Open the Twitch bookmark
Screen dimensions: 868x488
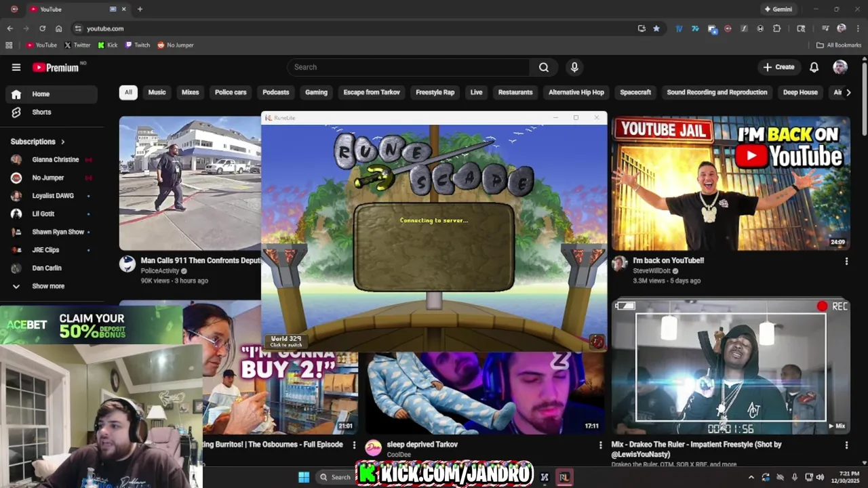coord(138,45)
